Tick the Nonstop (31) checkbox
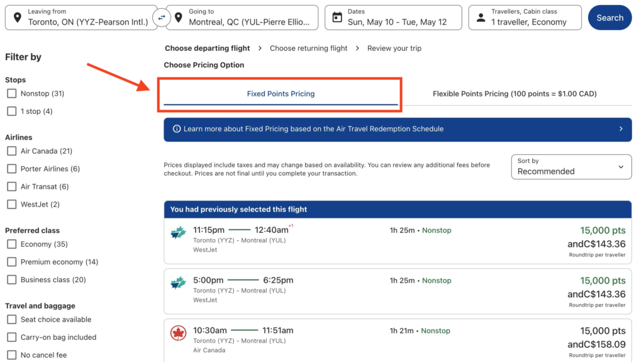 point(12,93)
